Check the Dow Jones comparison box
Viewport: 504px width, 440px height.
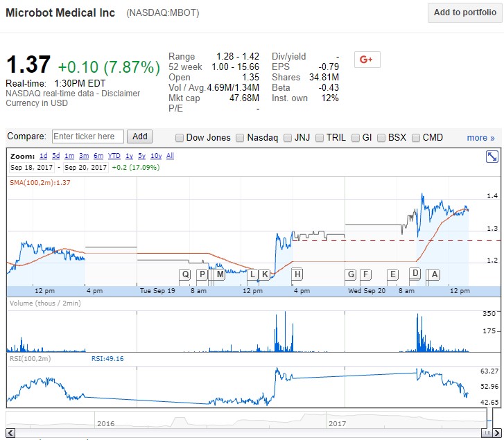pyautogui.click(x=180, y=138)
